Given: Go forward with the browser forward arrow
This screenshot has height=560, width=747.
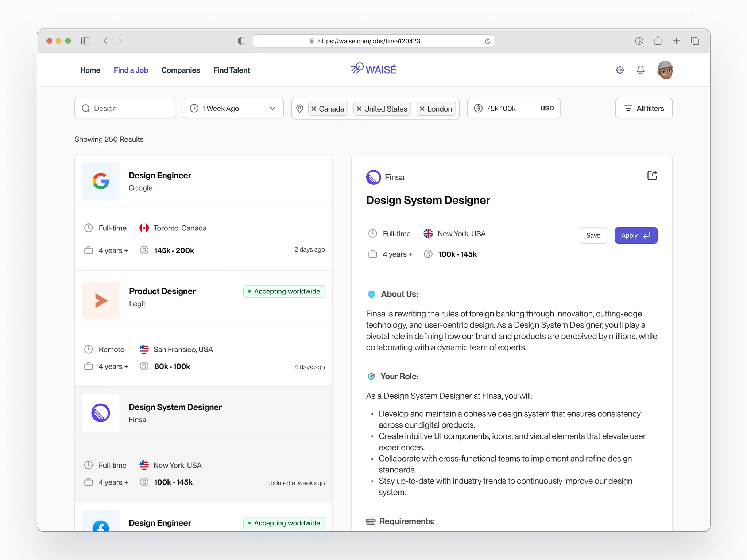Looking at the screenshot, I should 120,41.
